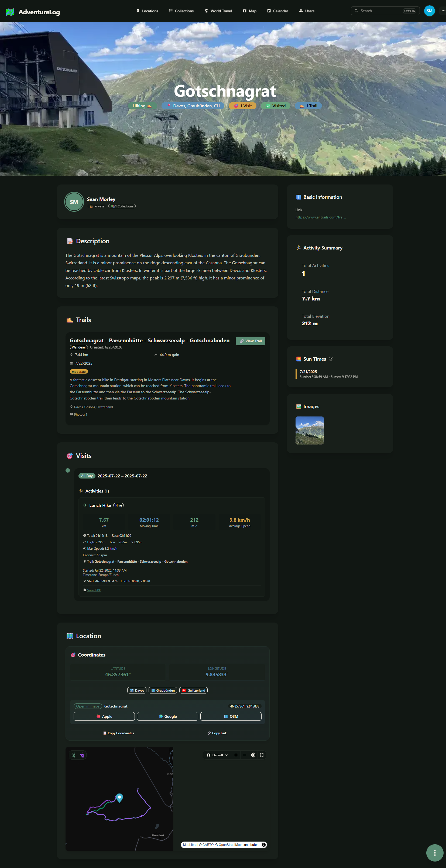Open the Calendar page

click(277, 11)
